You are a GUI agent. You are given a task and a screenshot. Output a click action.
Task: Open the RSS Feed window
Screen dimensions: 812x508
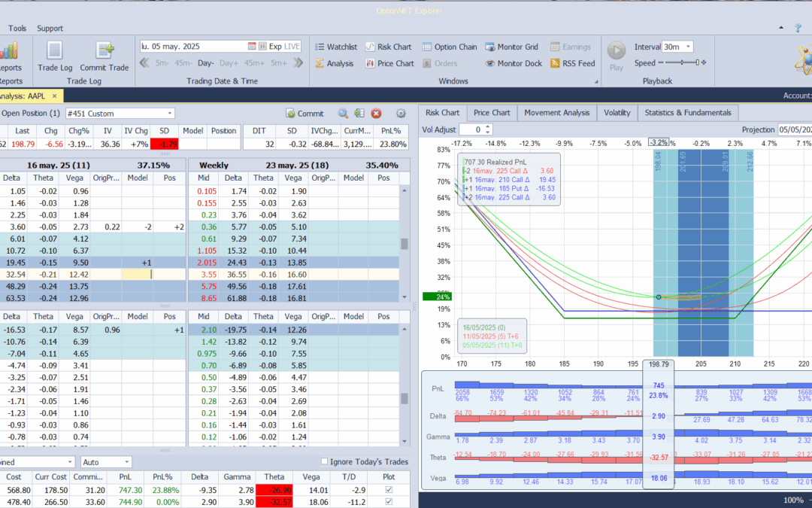point(572,63)
